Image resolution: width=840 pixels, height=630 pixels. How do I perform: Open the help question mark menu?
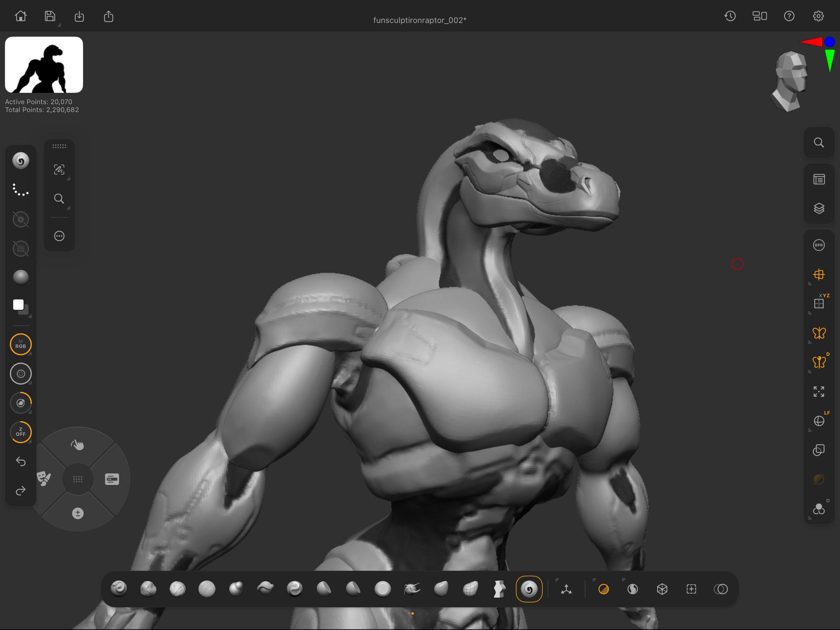pos(789,16)
